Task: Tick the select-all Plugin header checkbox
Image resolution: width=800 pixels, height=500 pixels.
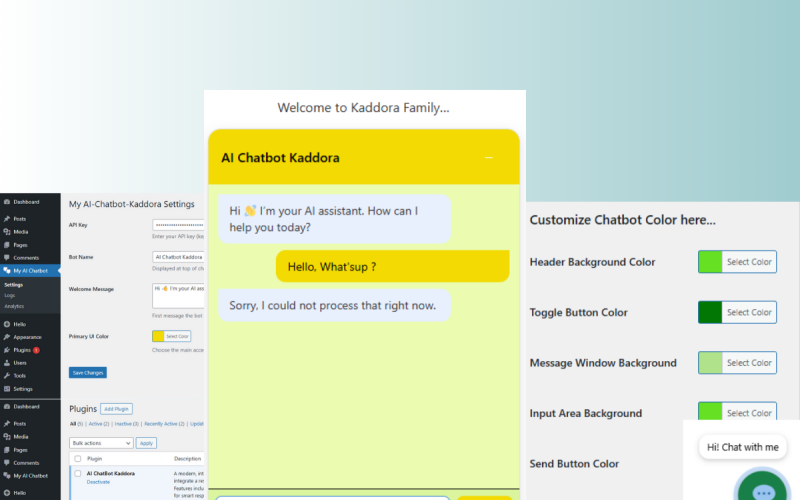Action: pyautogui.click(x=78, y=459)
